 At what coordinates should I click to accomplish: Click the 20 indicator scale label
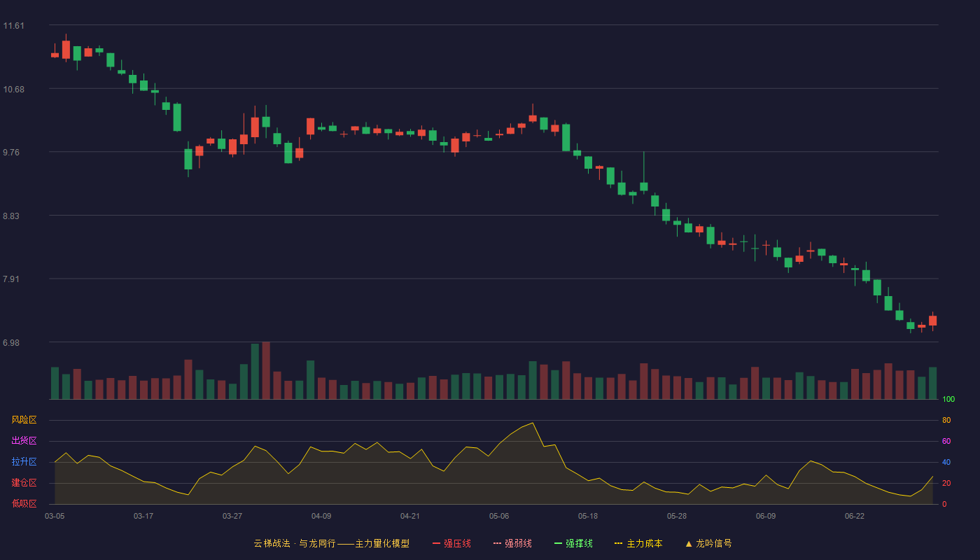click(946, 483)
